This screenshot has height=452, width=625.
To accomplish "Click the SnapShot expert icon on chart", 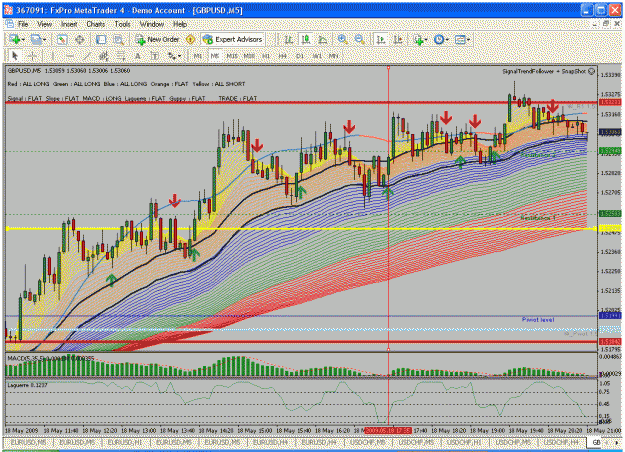I will (x=592, y=71).
